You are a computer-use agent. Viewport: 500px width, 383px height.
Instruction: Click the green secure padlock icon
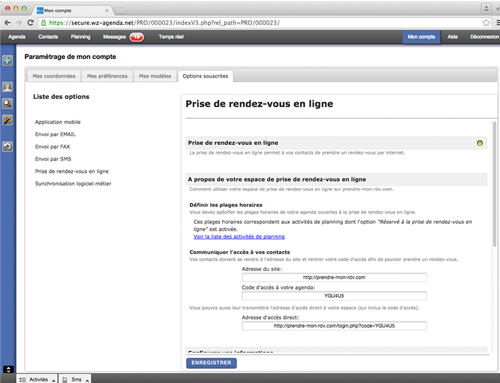[x=43, y=23]
